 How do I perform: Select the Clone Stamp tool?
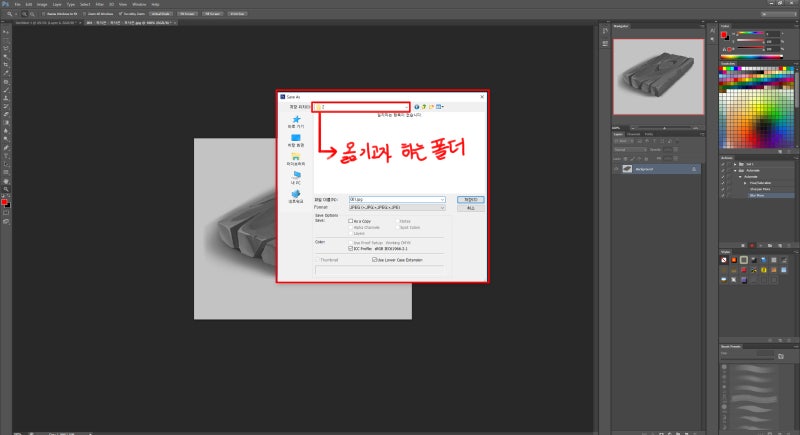6,98
